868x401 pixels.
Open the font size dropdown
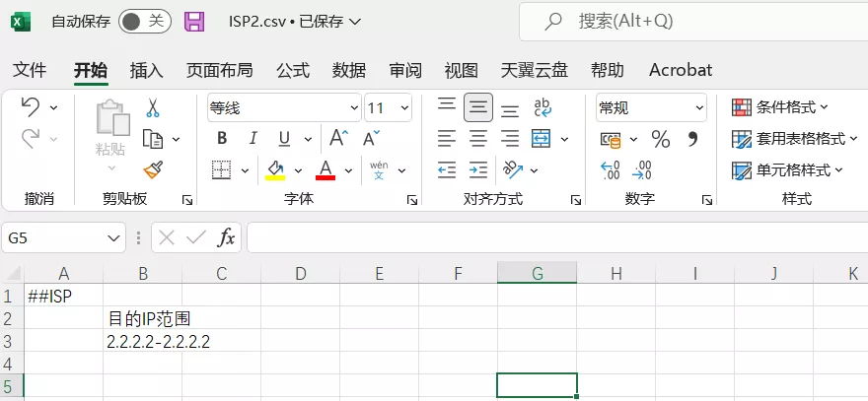click(403, 107)
